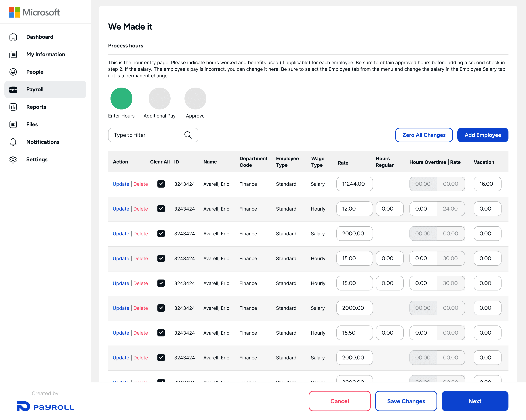Image resolution: width=526 pixels, height=420 pixels.
Task: Click the Add Employee button
Action: click(483, 135)
